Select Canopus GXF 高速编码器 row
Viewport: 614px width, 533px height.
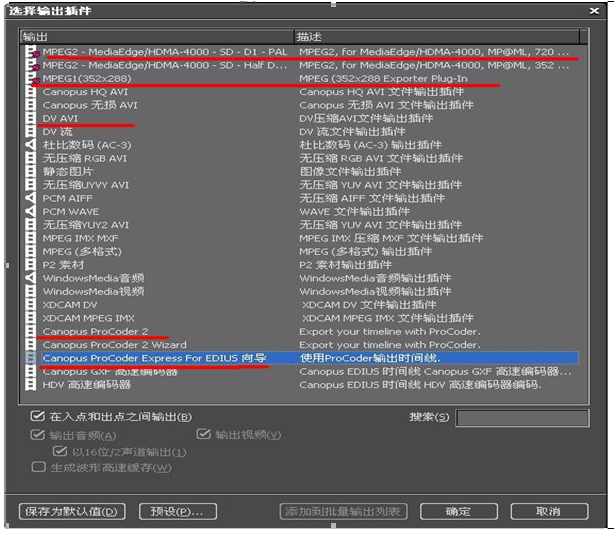click(x=302, y=372)
